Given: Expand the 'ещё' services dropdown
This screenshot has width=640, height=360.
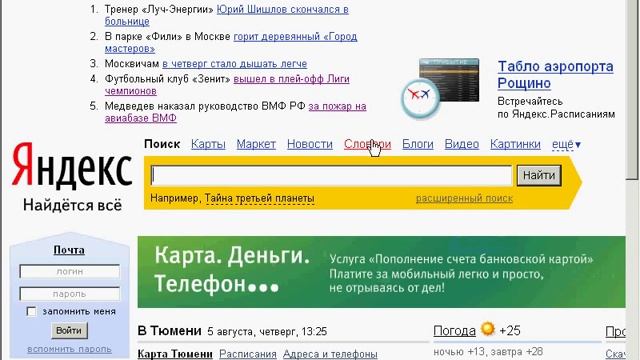Looking at the screenshot, I should point(566,144).
